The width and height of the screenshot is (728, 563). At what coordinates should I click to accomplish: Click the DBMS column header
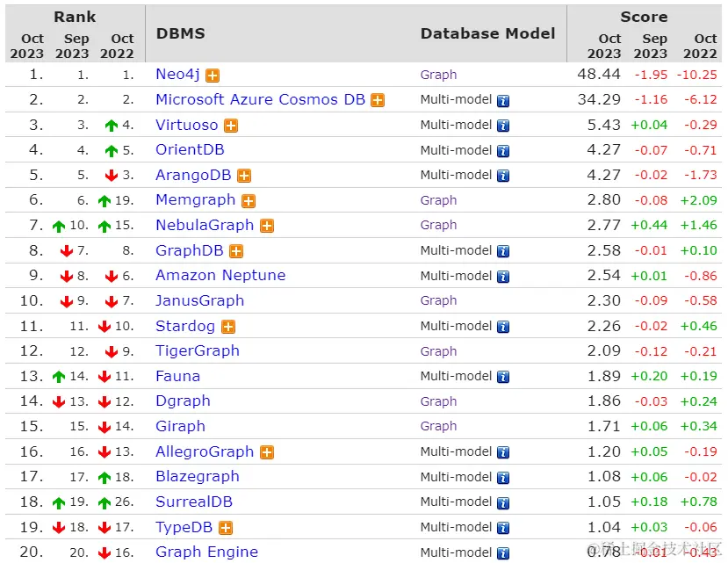[181, 33]
